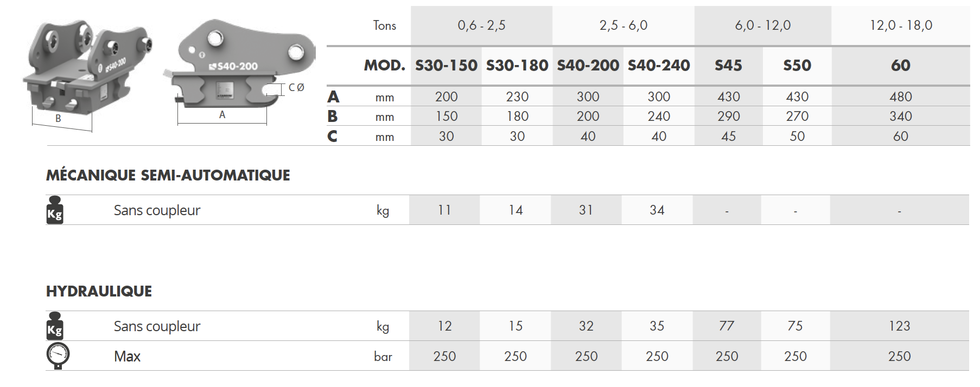The image size is (980, 387).
Task: Click the 12,0 - 18,0 tons range header
Action: (x=901, y=25)
